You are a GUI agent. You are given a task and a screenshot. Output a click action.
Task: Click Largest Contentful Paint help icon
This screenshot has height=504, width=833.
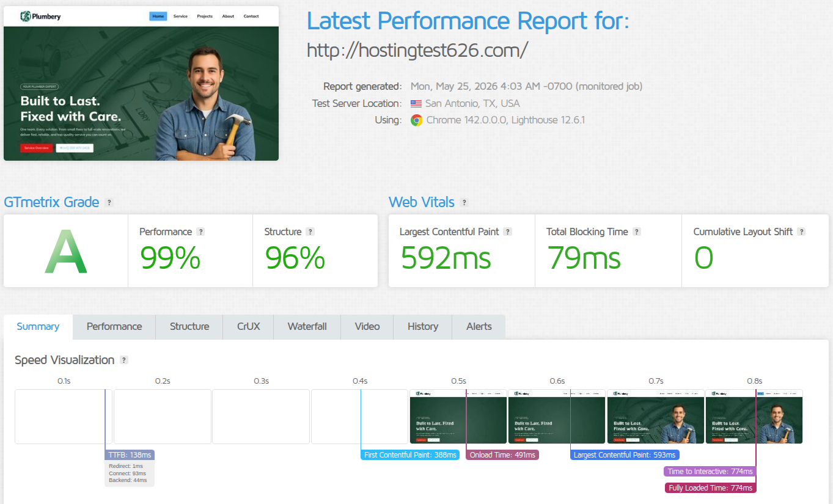click(x=508, y=232)
